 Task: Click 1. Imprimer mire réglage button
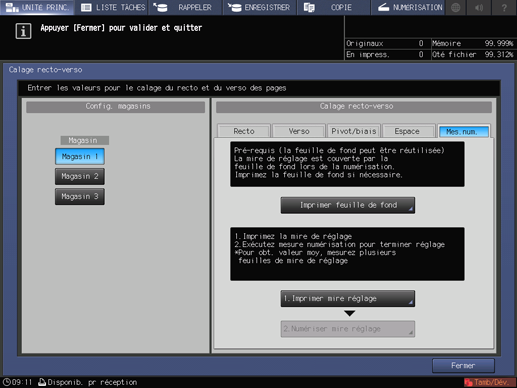click(348, 298)
